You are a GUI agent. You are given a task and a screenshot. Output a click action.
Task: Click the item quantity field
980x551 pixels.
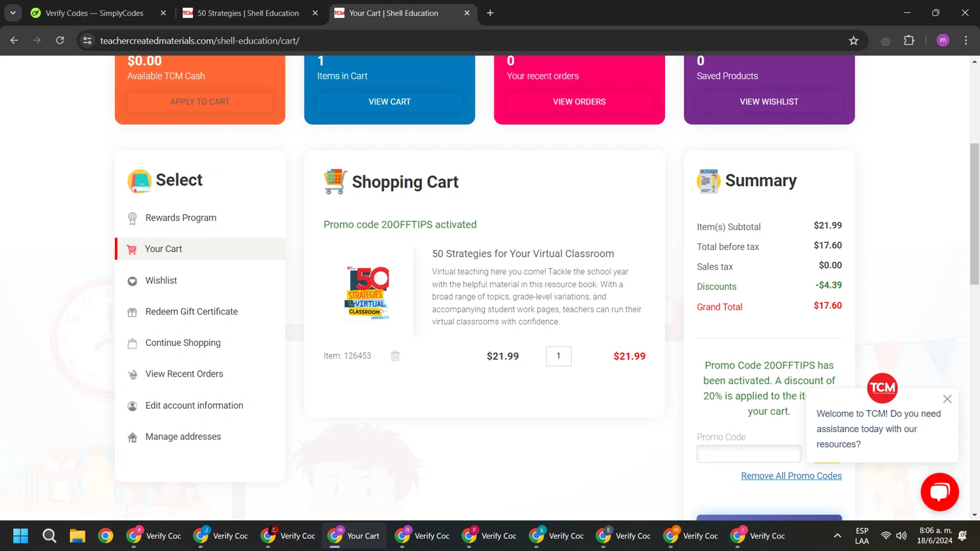559,356
